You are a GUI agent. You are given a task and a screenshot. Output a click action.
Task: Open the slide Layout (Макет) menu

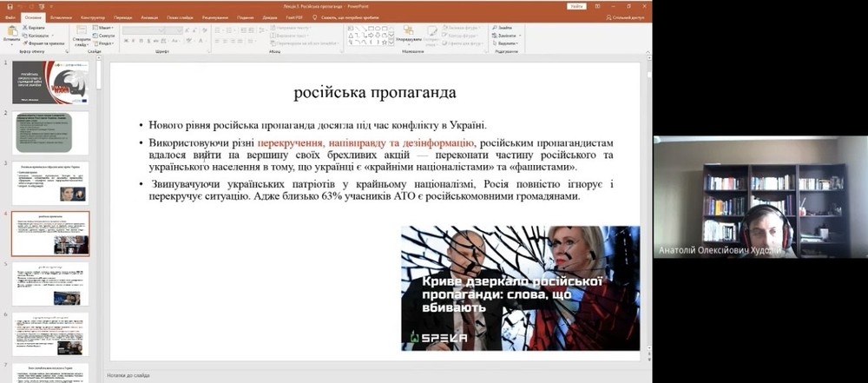(103, 27)
